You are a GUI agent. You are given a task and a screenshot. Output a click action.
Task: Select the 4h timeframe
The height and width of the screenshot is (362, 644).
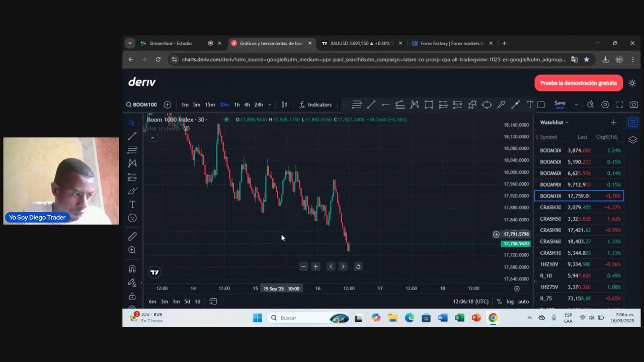[247, 105]
